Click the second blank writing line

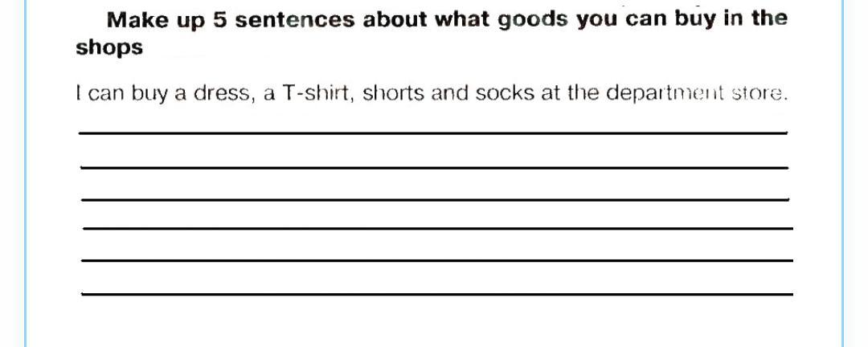point(435,166)
